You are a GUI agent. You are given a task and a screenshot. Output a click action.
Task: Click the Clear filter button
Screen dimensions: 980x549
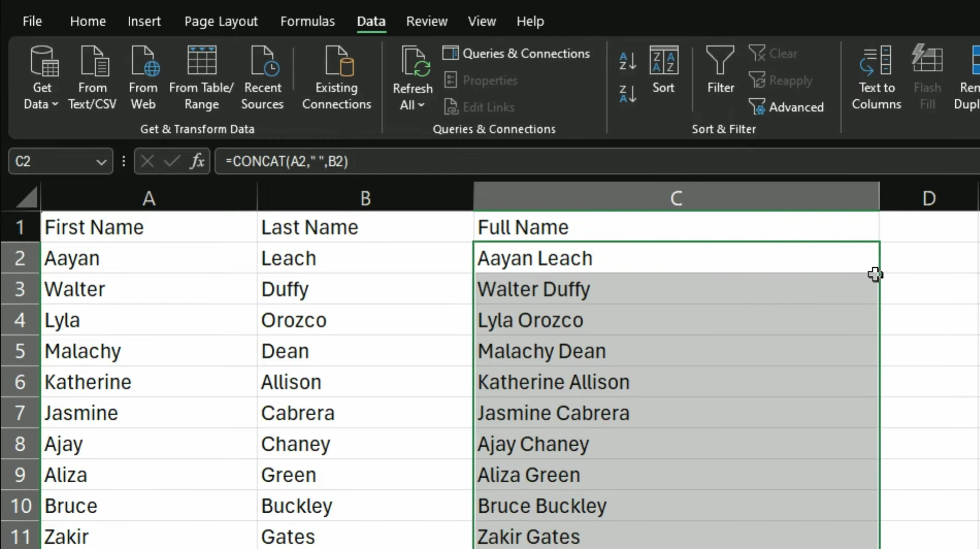773,53
